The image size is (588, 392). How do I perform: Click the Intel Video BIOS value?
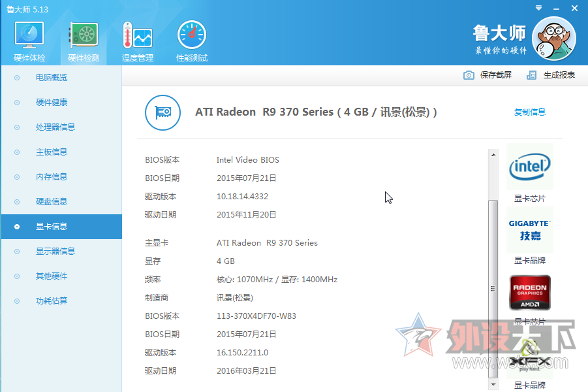(247, 160)
